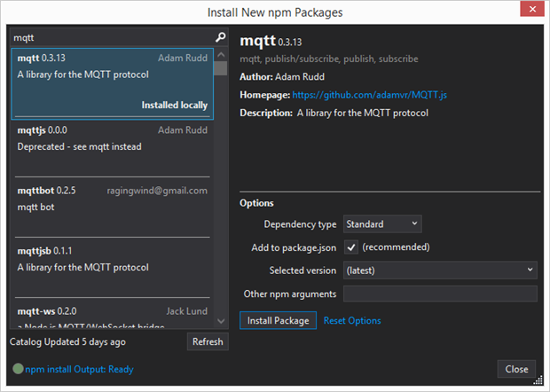
Task: Click the search magnifier icon
Action: click(220, 38)
